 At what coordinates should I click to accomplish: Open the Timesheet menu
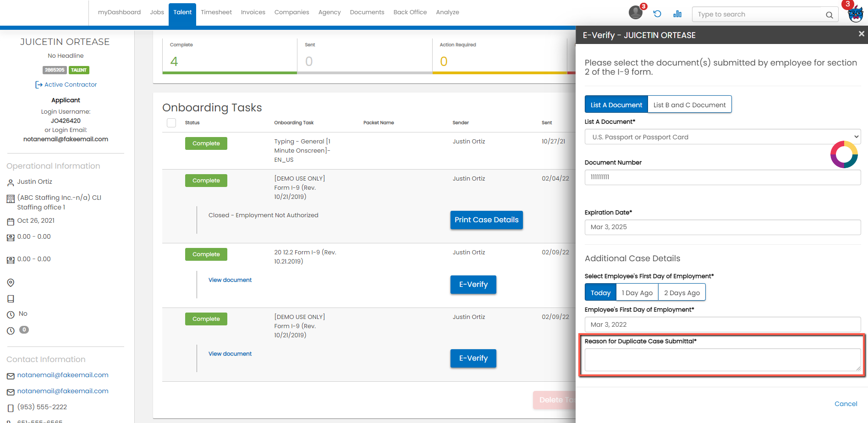click(x=216, y=12)
